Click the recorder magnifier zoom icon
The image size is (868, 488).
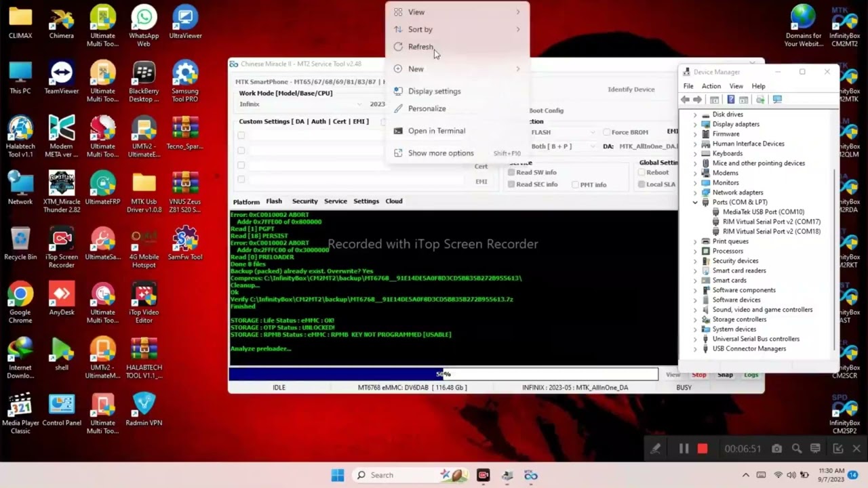797,449
